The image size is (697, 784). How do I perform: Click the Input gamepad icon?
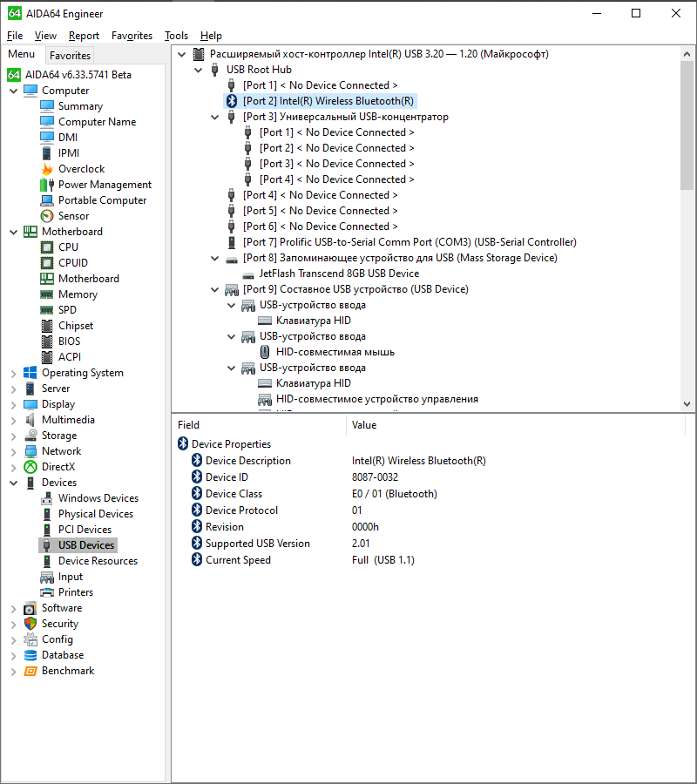(47, 577)
